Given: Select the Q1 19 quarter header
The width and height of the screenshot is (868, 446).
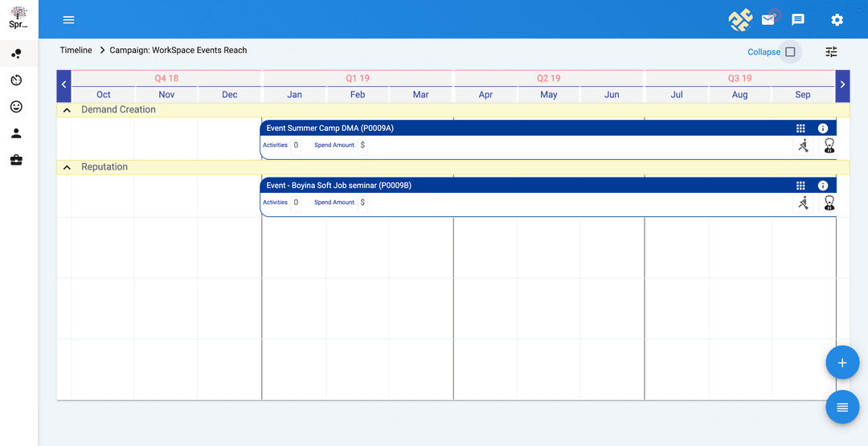Looking at the screenshot, I should [x=358, y=78].
